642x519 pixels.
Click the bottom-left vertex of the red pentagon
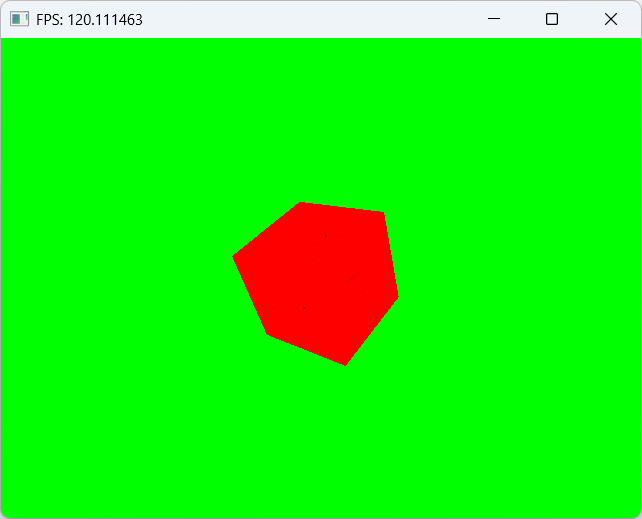click(268, 333)
